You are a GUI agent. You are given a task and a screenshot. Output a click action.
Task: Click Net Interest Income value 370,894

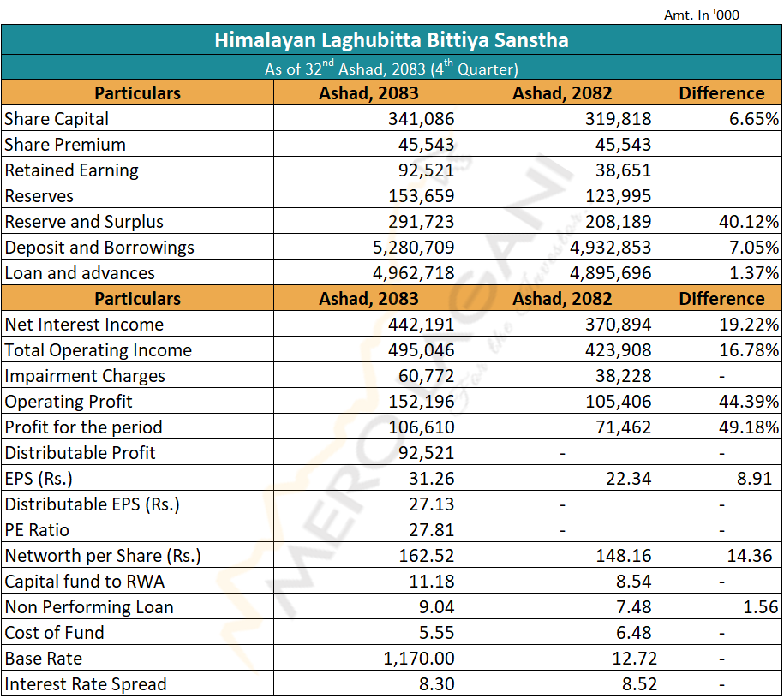[x=618, y=325]
